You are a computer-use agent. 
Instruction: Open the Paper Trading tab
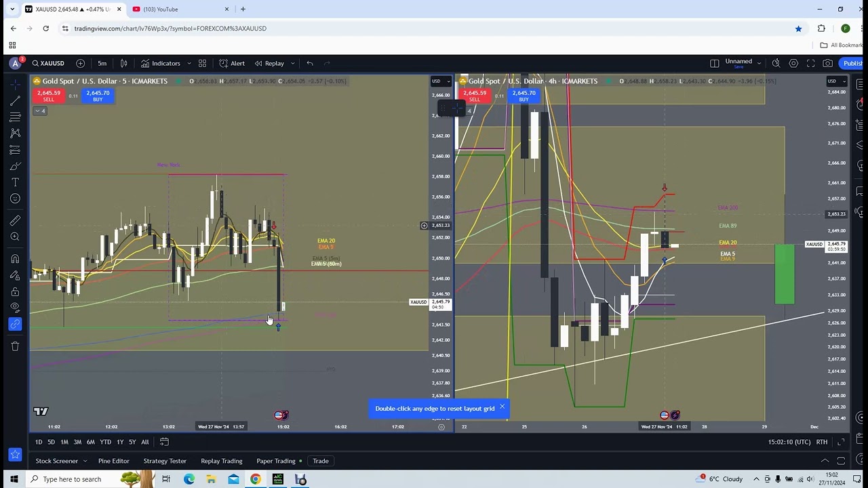tap(276, 461)
